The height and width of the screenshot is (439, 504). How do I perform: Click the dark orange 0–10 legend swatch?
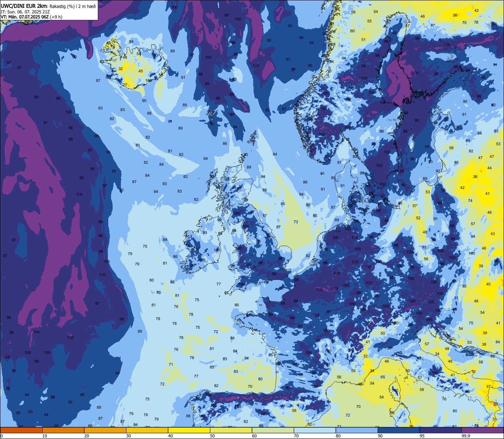[x=21, y=430]
